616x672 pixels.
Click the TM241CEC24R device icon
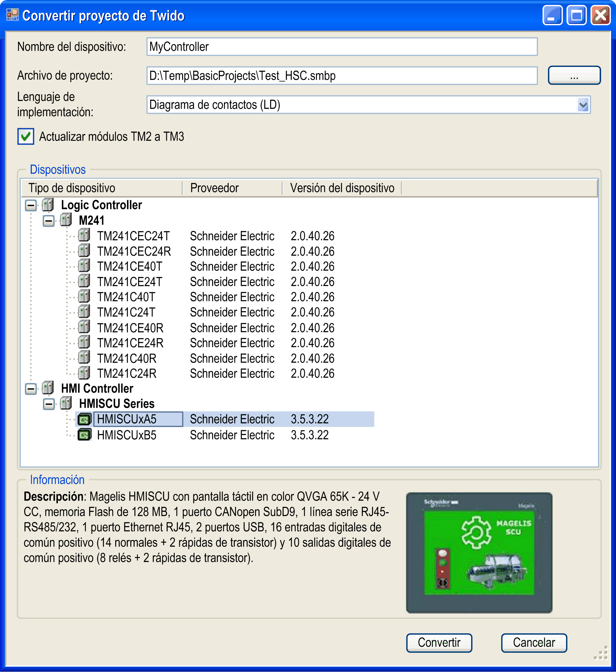pyautogui.click(x=84, y=251)
